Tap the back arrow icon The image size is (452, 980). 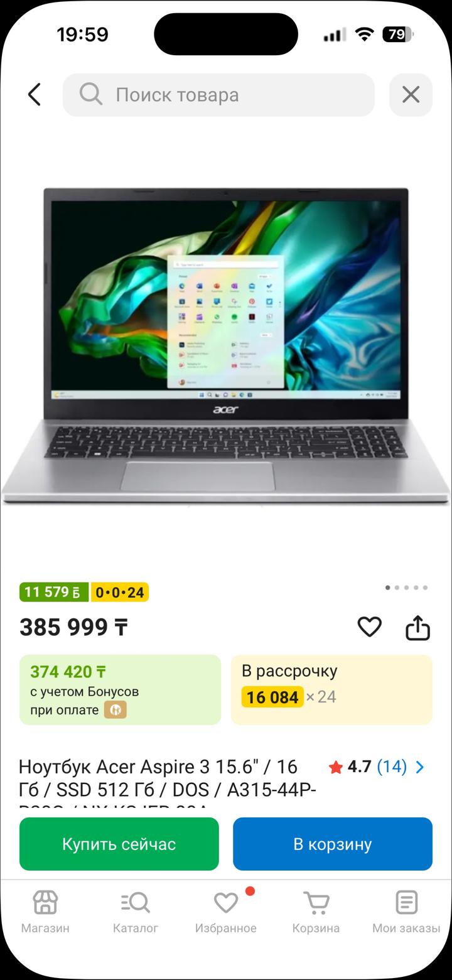[35, 95]
